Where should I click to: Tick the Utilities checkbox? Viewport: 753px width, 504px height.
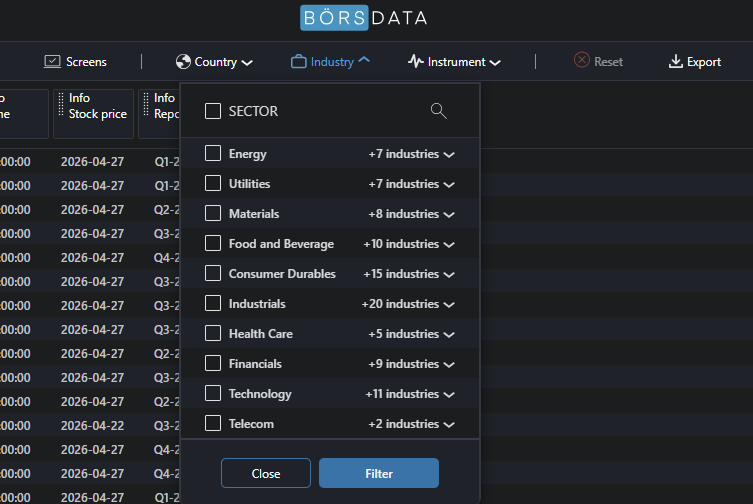click(213, 183)
